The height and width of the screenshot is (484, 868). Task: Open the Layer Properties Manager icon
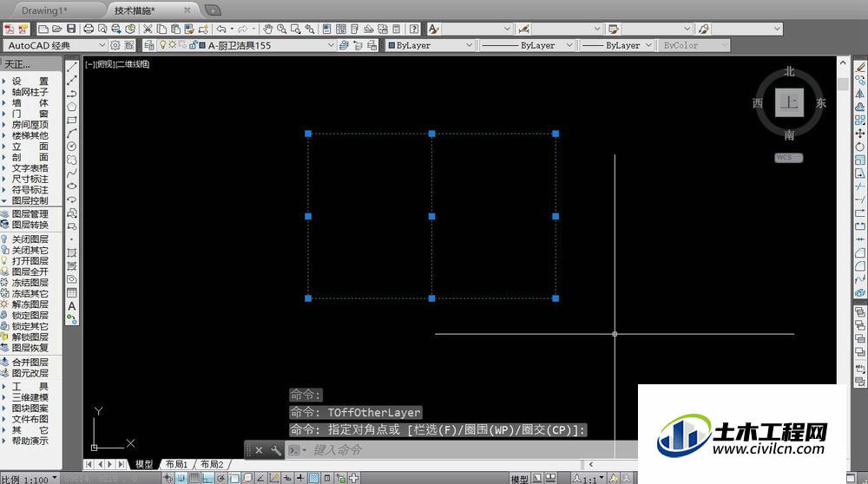[149, 45]
